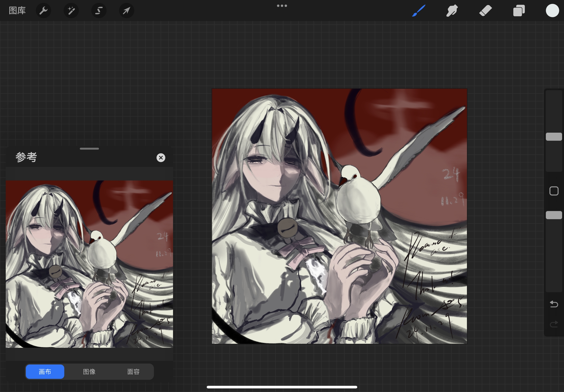The height and width of the screenshot is (392, 564).
Task: Tap the brush opacity slider handle
Action: 554,215
